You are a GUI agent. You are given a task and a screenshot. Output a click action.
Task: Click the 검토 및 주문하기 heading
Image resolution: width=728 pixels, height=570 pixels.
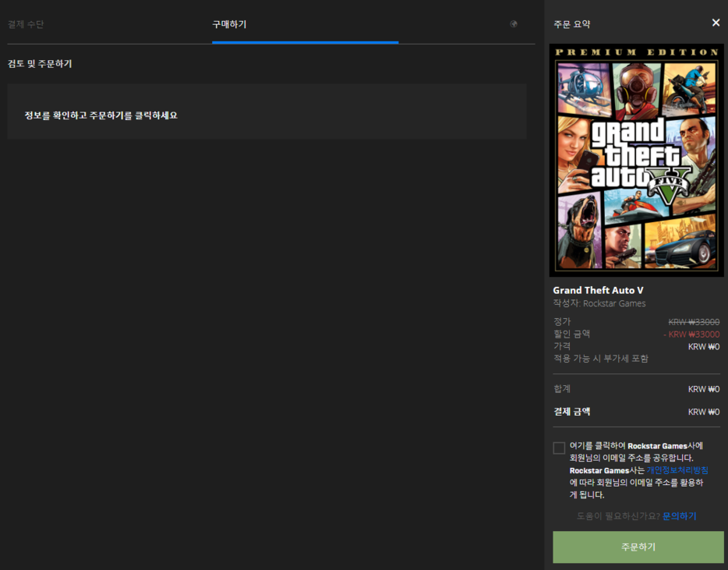pos(40,64)
